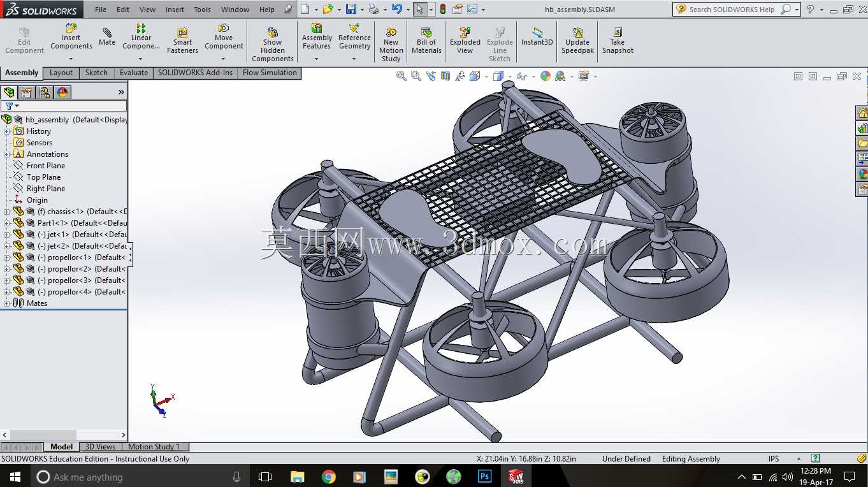This screenshot has height=487, width=868.
Task: Open the Assembly Features tool
Action: [x=317, y=37]
